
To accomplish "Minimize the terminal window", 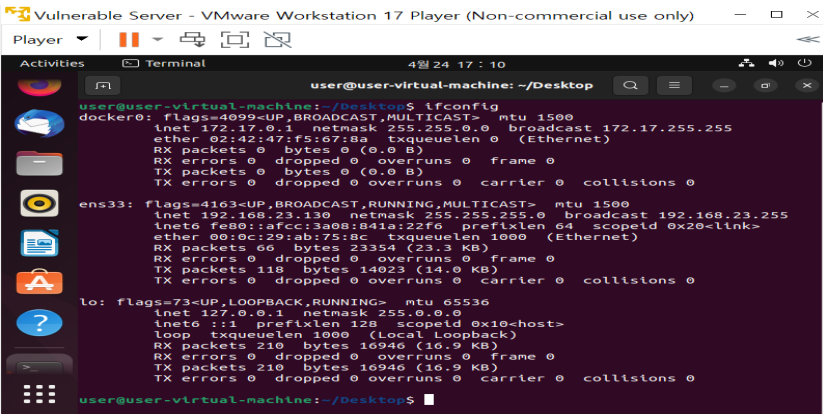I will click(724, 86).
